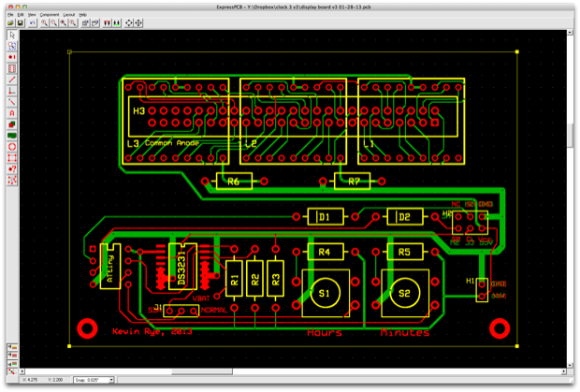Viewport: 580px width, 392px height.
Task: Select the R6 resistor on the board
Action: 234,181
